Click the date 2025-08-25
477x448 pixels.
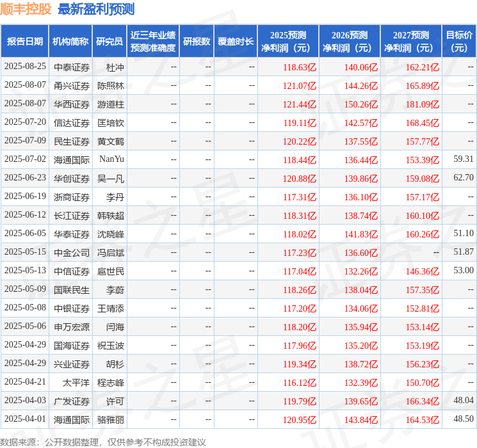click(25, 67)
